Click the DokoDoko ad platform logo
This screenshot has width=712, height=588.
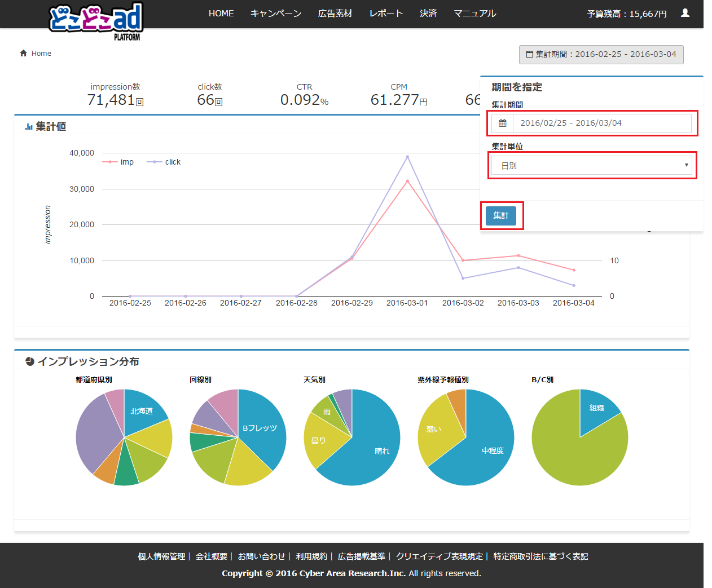96,21
